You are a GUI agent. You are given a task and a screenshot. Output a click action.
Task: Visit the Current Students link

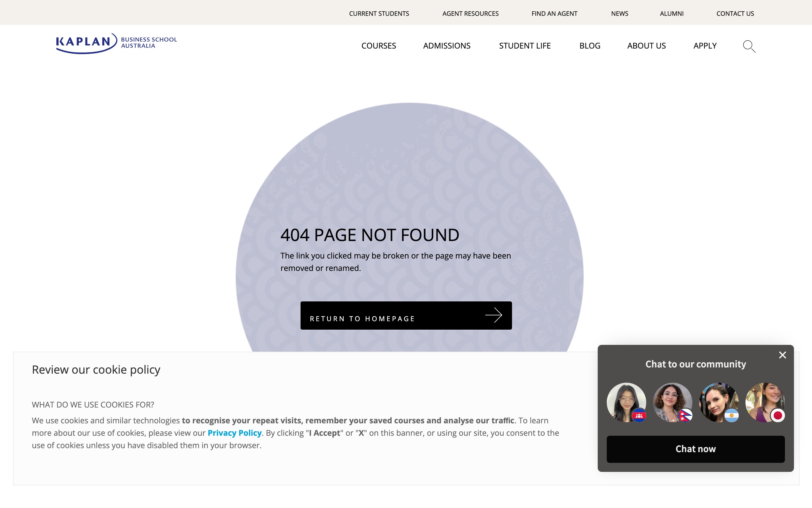[x=379, y=14]
